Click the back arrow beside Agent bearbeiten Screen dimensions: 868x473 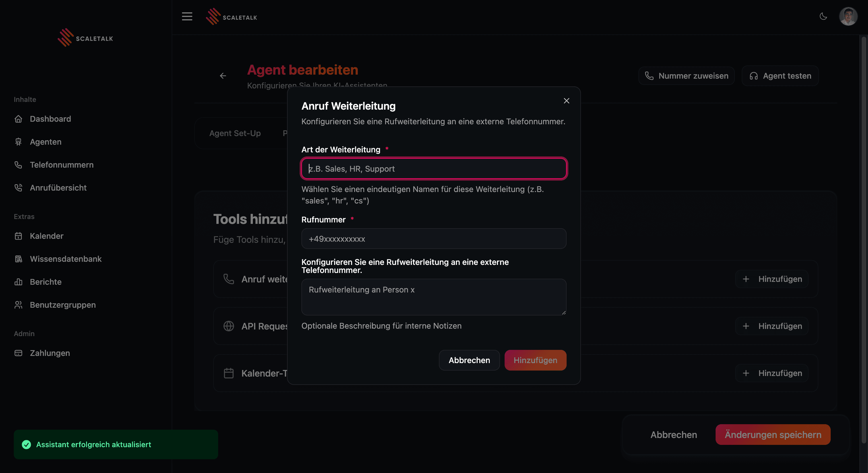pos(223,76)
